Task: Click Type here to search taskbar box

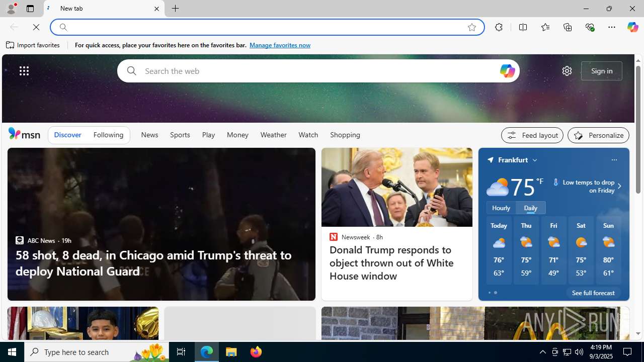Action: point(97,352)
